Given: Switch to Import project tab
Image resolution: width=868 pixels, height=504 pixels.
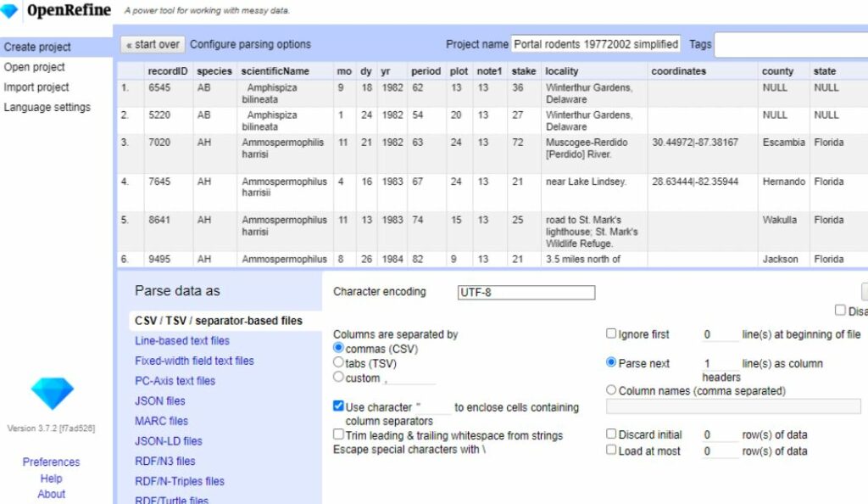Looking at the screenshot, I should (36, 87).
